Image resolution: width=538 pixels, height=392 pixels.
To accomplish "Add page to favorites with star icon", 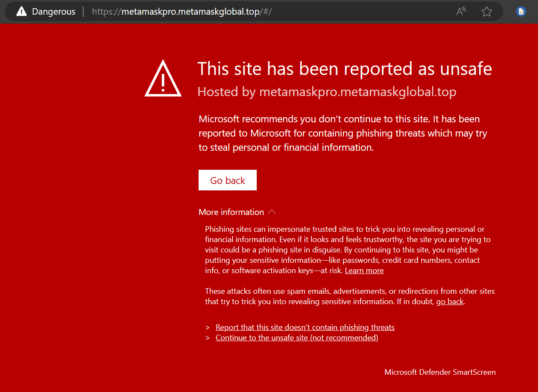I will (x=487, y=12).
